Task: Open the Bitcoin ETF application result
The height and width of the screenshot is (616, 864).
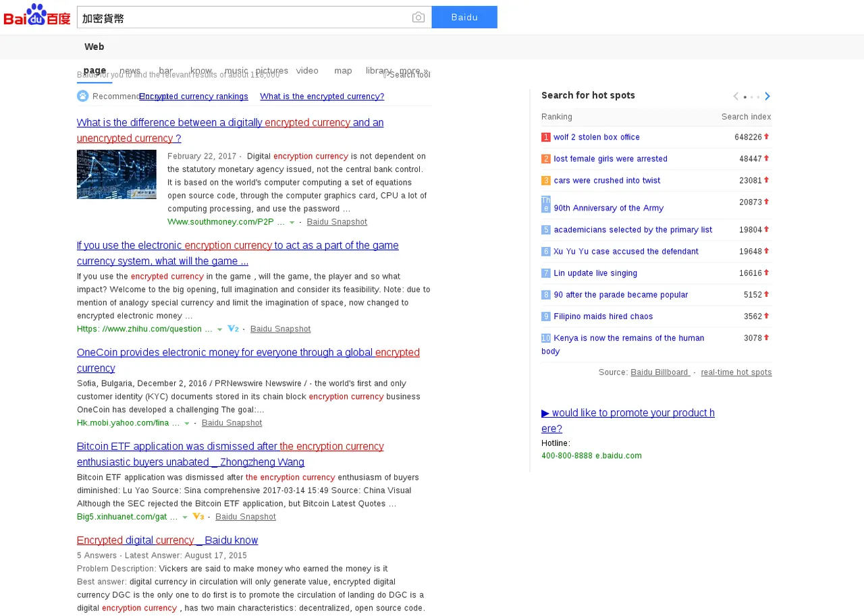Action: 230,454
